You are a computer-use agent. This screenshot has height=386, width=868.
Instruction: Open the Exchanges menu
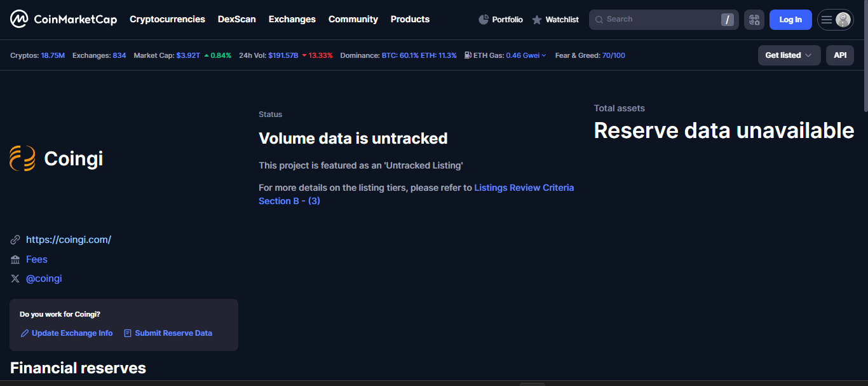[292, 19]
